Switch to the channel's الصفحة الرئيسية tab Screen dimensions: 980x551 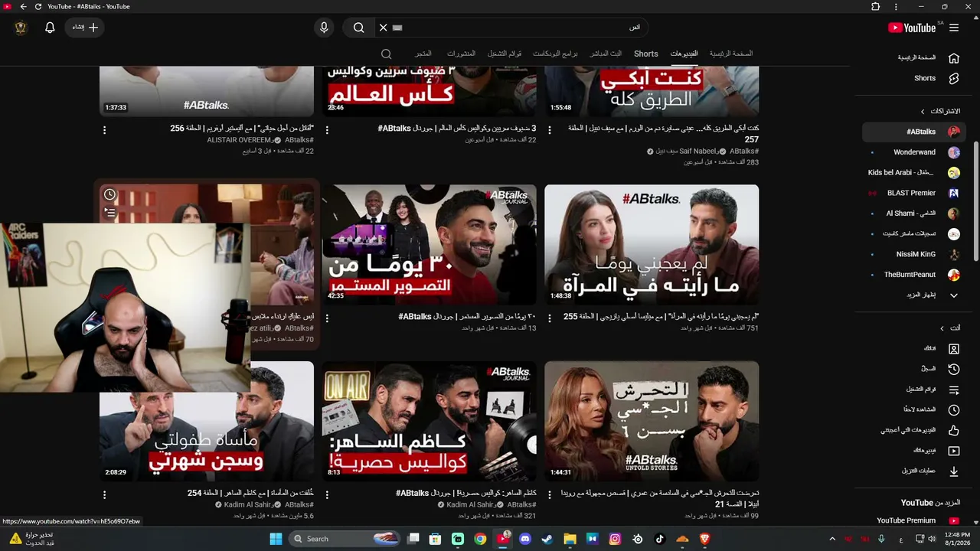tap(730, 54)
